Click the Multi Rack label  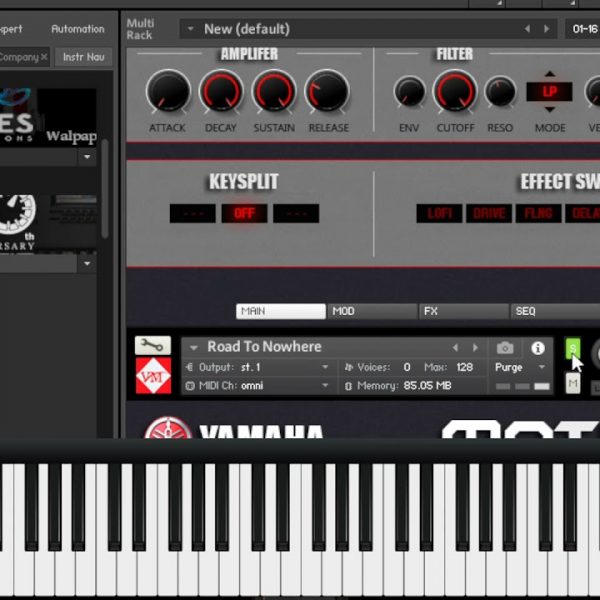pyautogui.click(x=140, y=29)
